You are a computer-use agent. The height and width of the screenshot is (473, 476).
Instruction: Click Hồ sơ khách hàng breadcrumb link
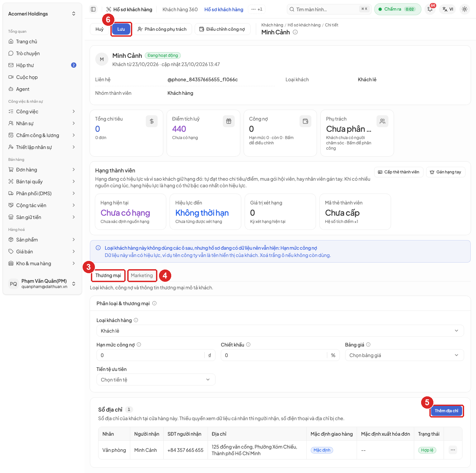click(x=304, y=25)
